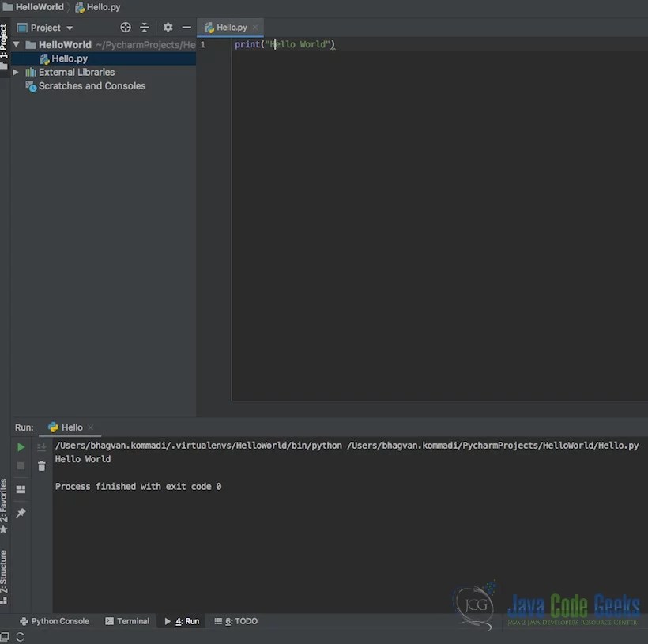Click Collapse All in the Project toolbar
Viewport: 648px width, 644px height.
pyautogui.click(x=145, y=27)
